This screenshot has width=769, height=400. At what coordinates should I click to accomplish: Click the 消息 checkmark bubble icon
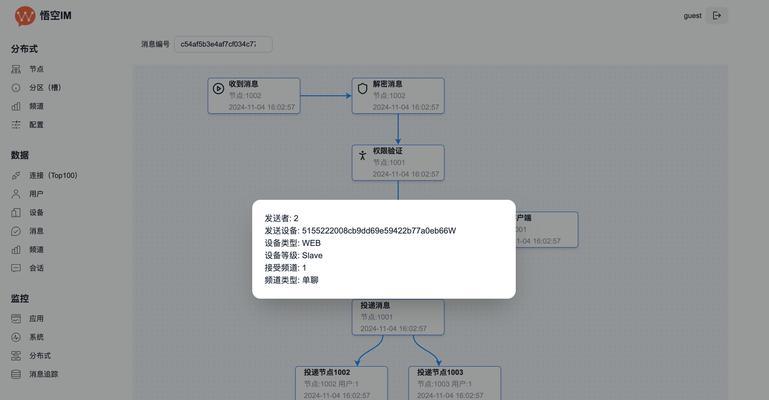pos(16,231)
